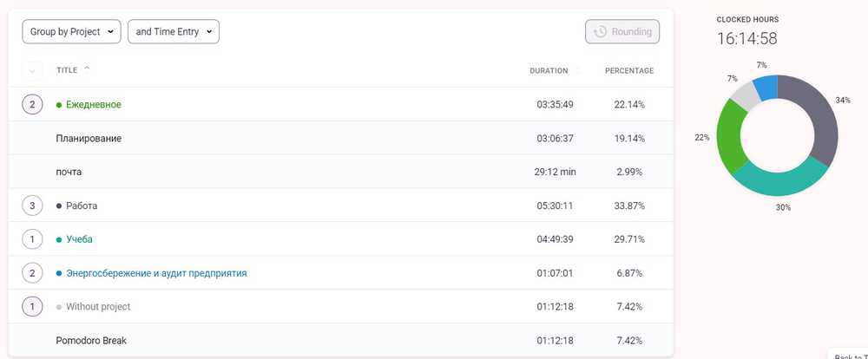
Task: Collapse the Ежедневное group count badge
Action: click(33, 105)
